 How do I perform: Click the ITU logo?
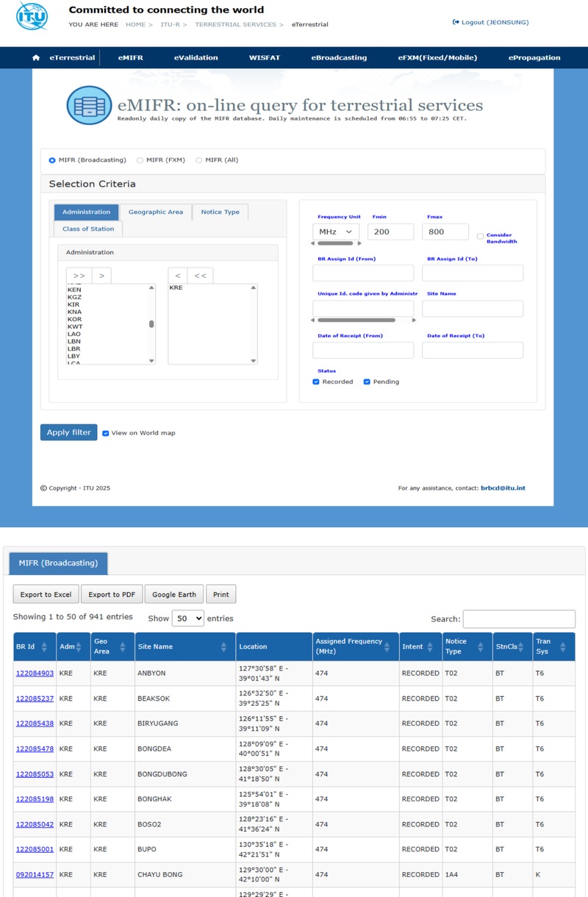pos(32,16)
